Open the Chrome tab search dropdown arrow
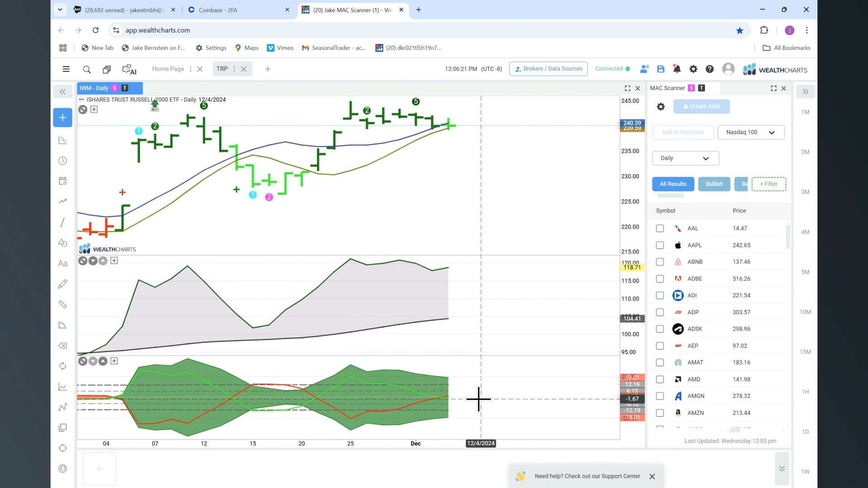This screenshot has height=488, width=868. pyautogui.click(x=60, y=9)
